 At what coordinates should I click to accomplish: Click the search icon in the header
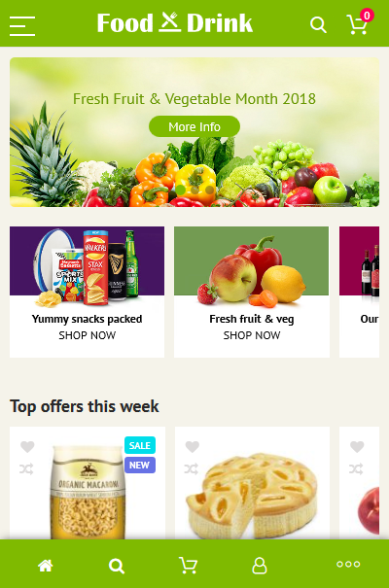[x=318, y=25]
